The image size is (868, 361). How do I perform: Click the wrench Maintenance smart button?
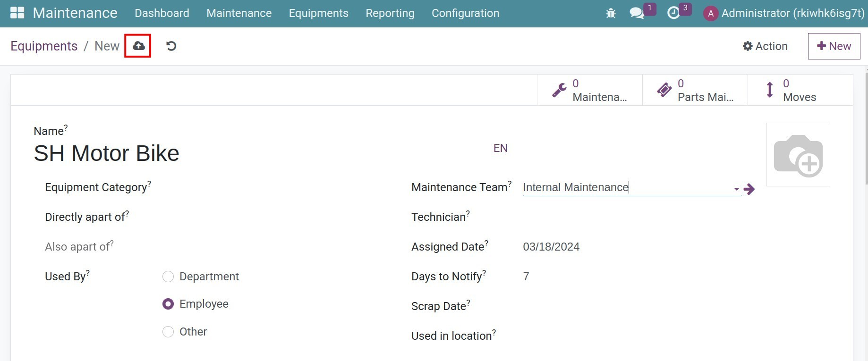(589, 90)
